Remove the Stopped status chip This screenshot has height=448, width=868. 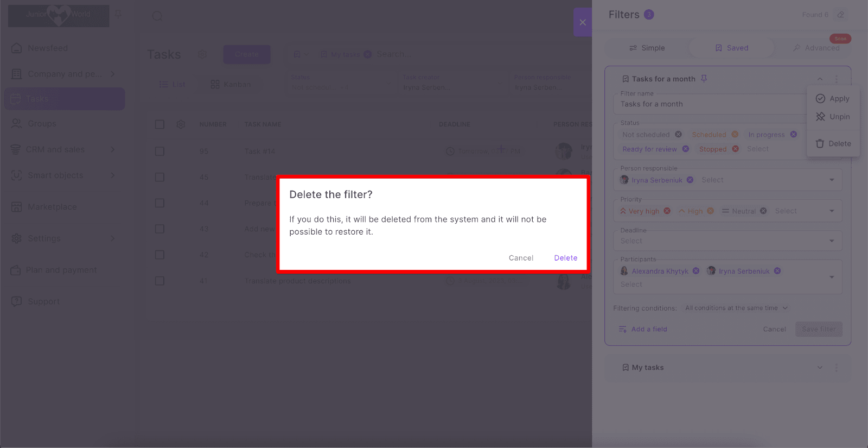(736, 149)
